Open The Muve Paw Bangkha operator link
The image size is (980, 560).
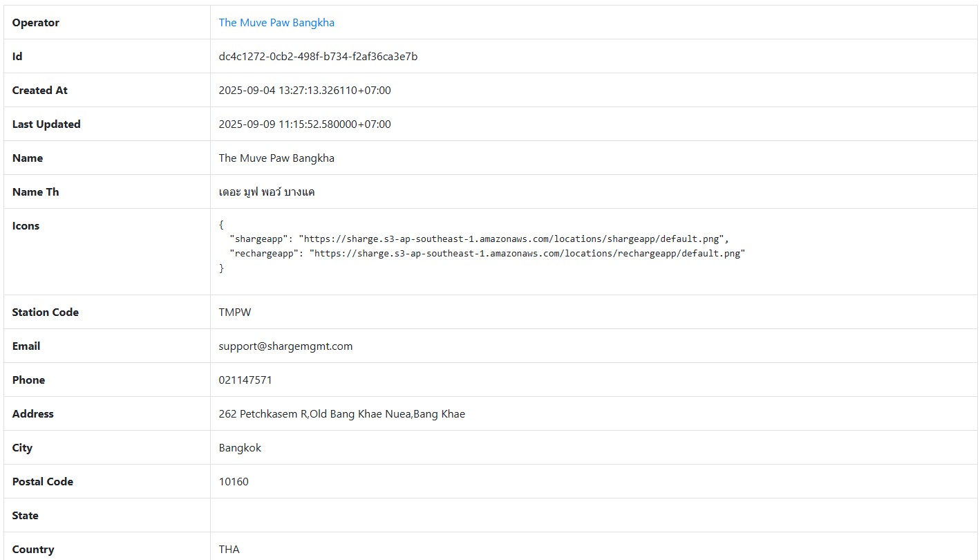[276, 23]
